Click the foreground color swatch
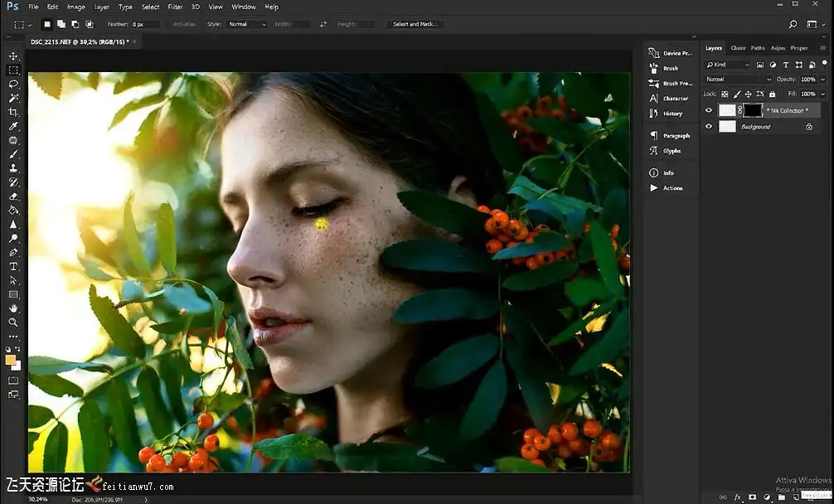This screenshot has width=834, height=504. (11, 360)
